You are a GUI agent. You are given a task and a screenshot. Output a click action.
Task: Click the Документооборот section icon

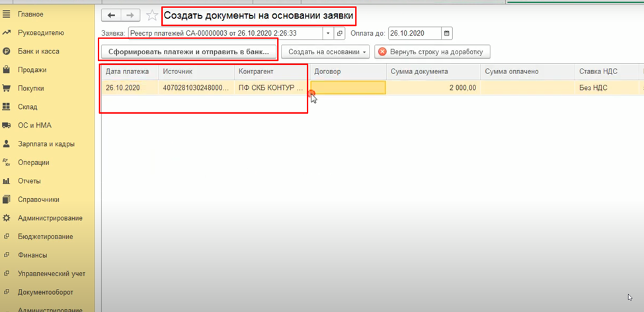[6, 292]
